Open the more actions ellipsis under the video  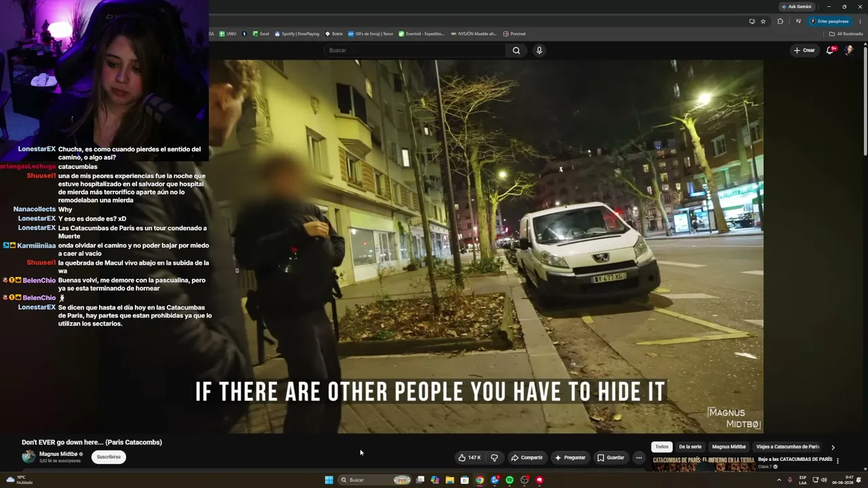point(639,457)
